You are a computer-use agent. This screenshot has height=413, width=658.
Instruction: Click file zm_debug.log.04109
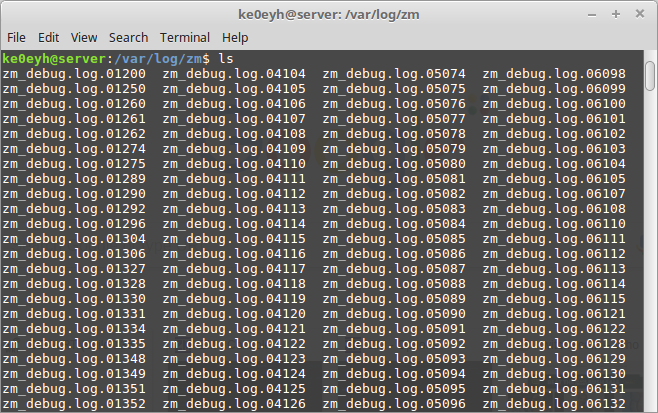[x=234, y=149]
